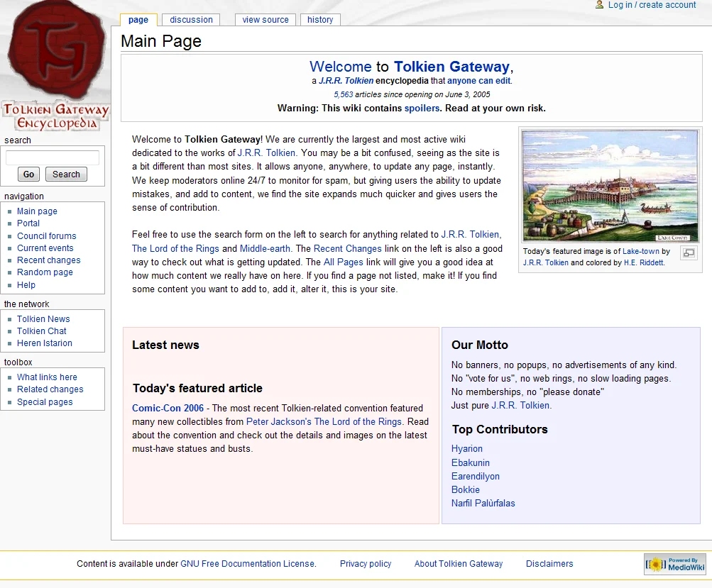Open GNU Free Documentation License link
712x588 pixels.
click(248, 563)
